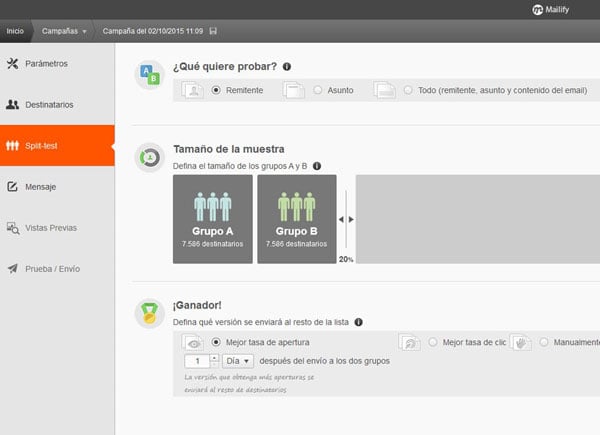This screenshot has width=600, height=435.
Task: Open the Parámetros sidebar section
Action: pyautogui.click(x=57, y=64)
